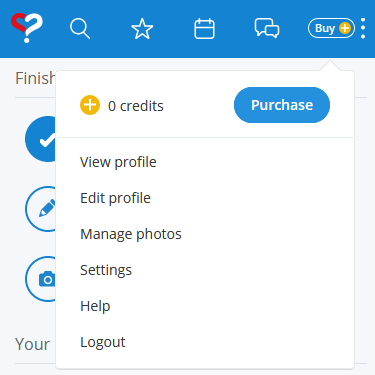Select Edit profile menu item
This screenshot has width=375, height=375.
pos(115,198)
